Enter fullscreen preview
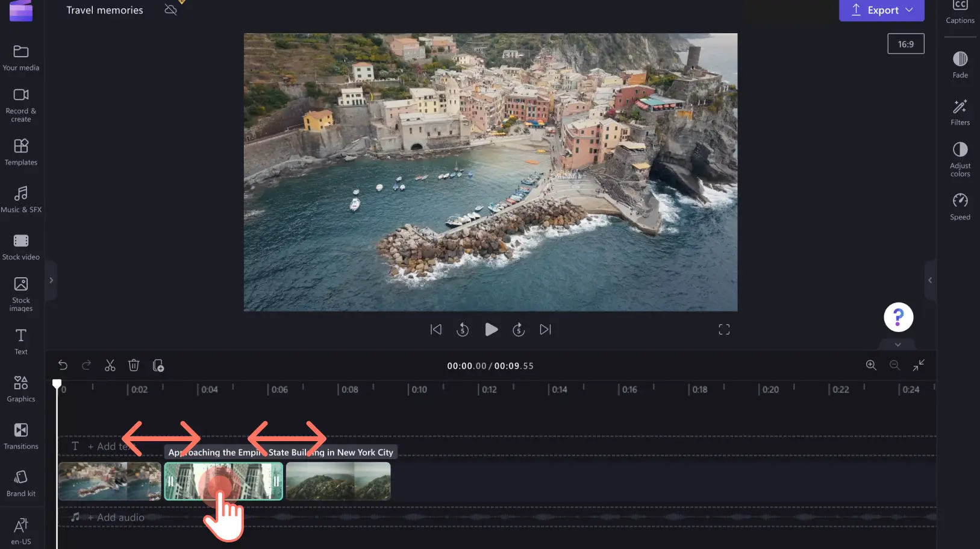This screenshot has width=980, height=549. [724, 330]
